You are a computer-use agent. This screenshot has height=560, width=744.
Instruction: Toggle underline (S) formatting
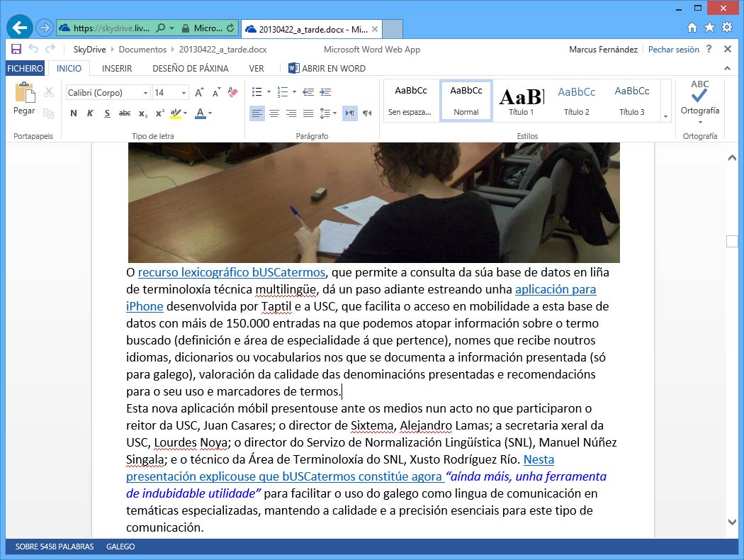[x=107, y=113]
